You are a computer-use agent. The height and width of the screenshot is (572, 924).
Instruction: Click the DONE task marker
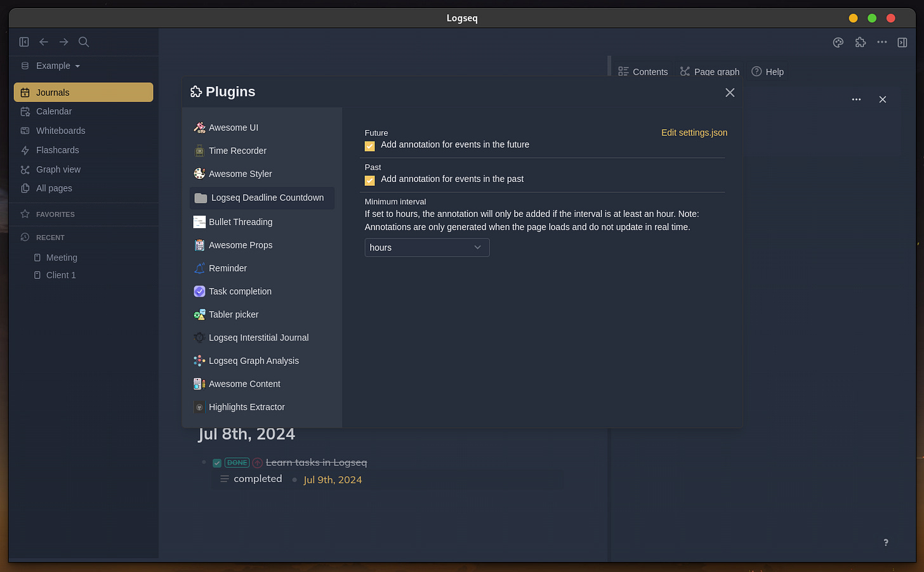click(x=237, y=463)
